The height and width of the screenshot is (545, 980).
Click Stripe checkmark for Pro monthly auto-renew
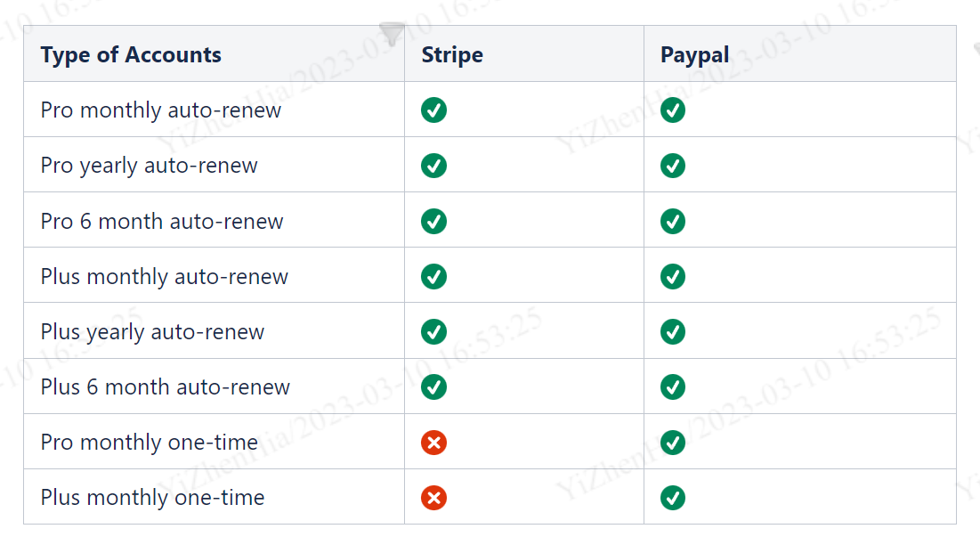[433, 110]
